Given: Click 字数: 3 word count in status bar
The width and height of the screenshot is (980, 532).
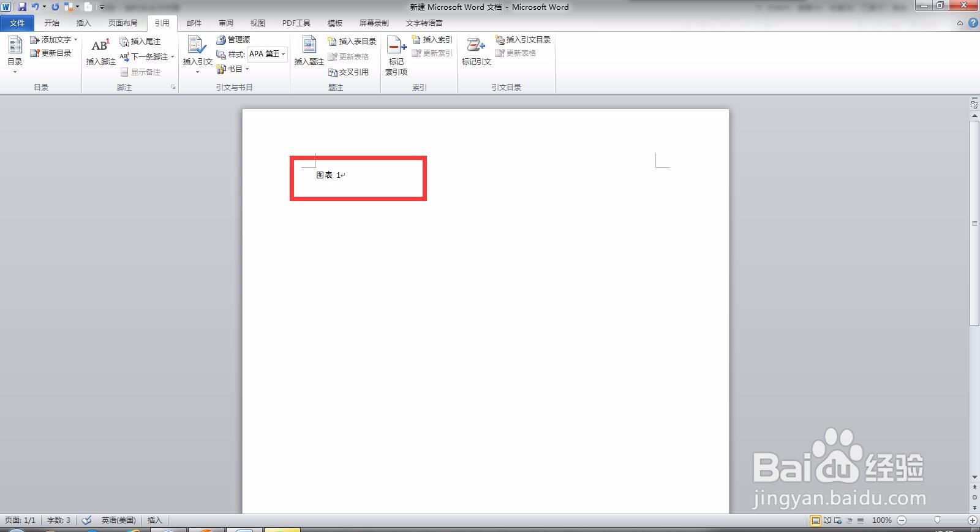Looking at the screenshot, I should click(59, 520).
